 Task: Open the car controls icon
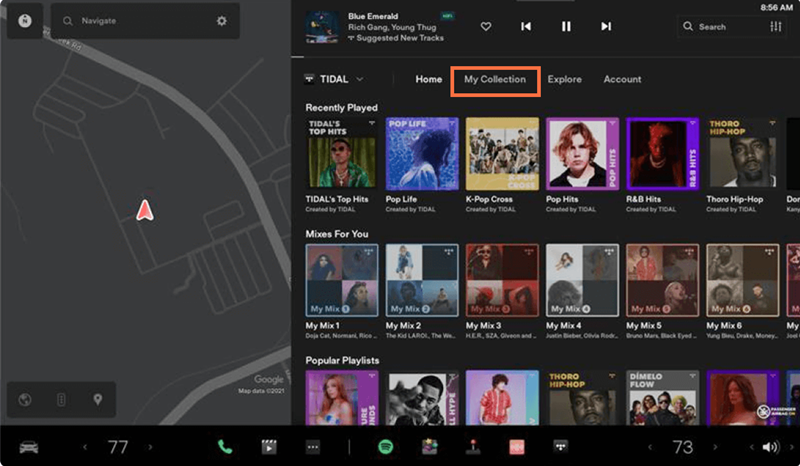coord(29,448)
